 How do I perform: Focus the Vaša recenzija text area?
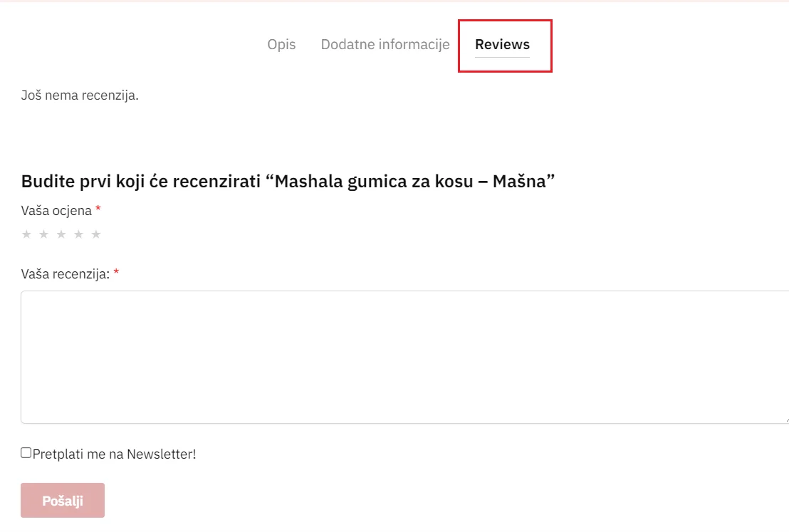click(x=404, y=357)
